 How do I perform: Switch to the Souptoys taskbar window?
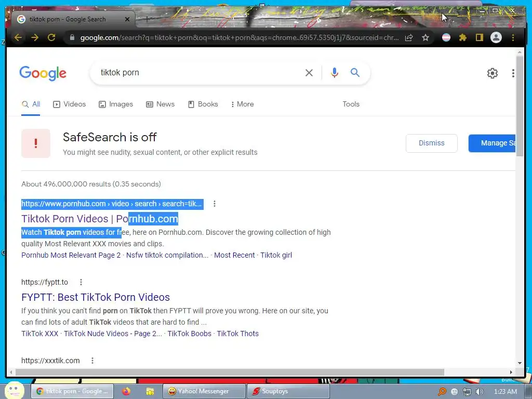(x=288, y=391)
